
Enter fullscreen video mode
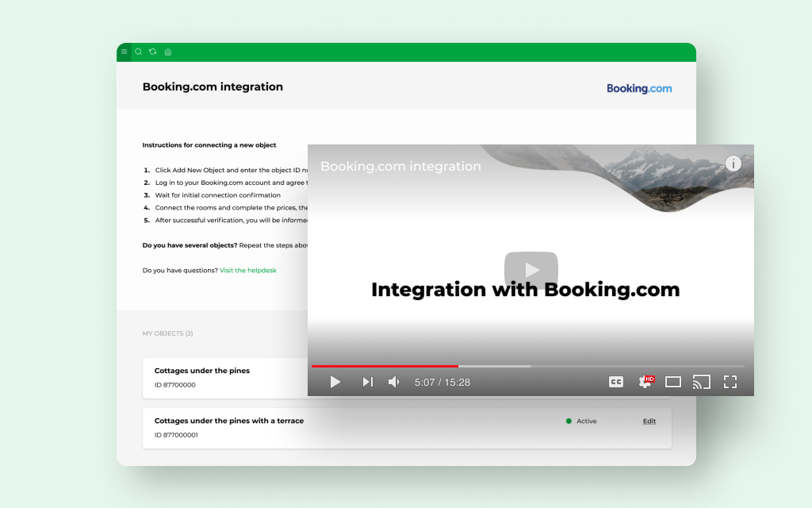click(x=730, y=382)
